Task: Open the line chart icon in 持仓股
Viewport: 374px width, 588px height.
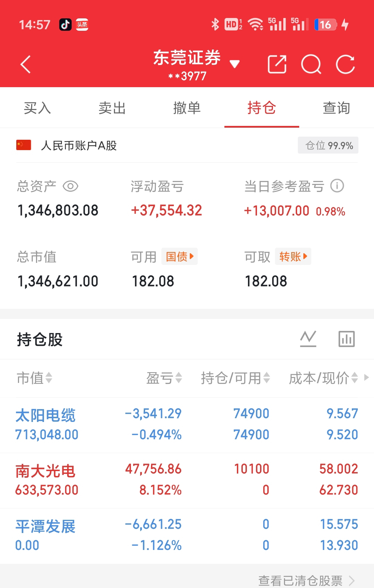Action: click(308, 339)
